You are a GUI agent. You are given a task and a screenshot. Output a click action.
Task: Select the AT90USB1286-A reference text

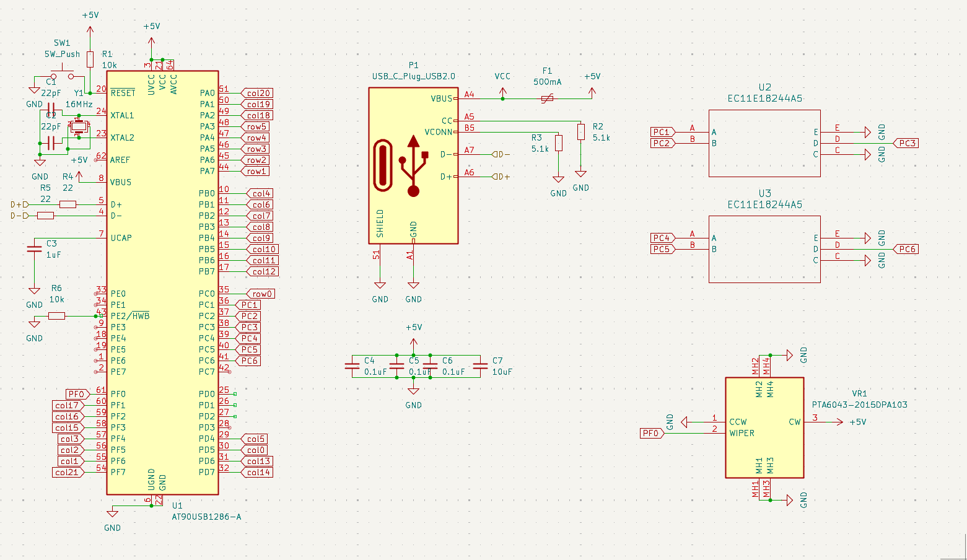click(206, 516)
